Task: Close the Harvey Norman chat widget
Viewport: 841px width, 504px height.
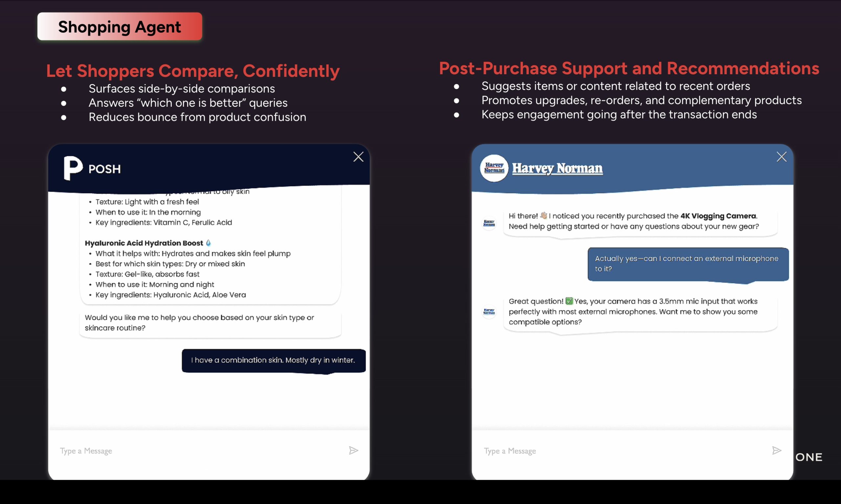Action: click(x=782, y=157)
